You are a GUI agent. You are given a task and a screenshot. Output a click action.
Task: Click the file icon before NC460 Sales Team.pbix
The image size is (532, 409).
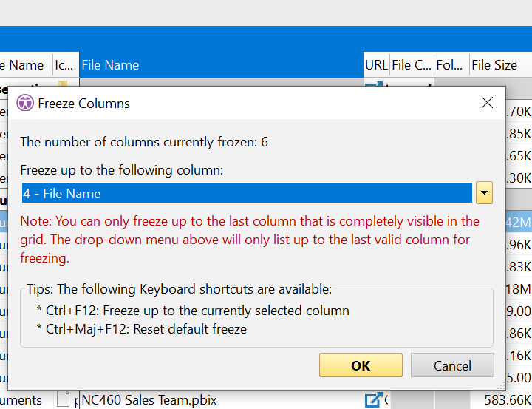(x=64, y=400)
